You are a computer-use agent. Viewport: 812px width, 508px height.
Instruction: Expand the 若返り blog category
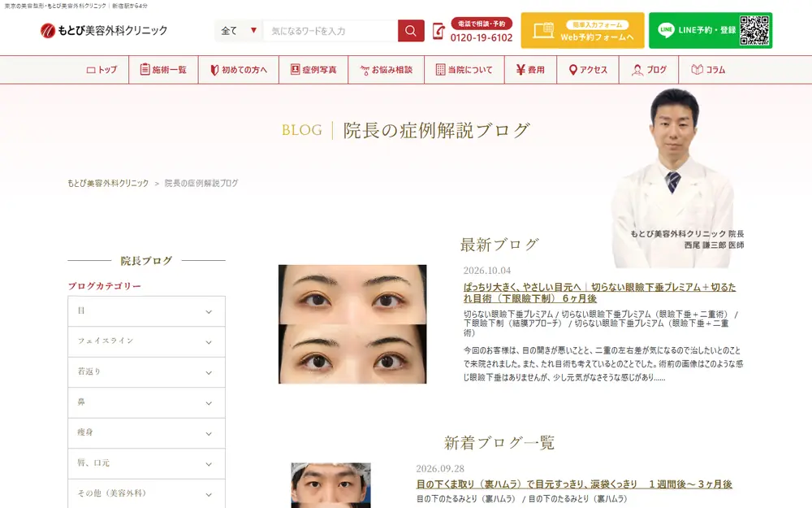coord(146,372)
